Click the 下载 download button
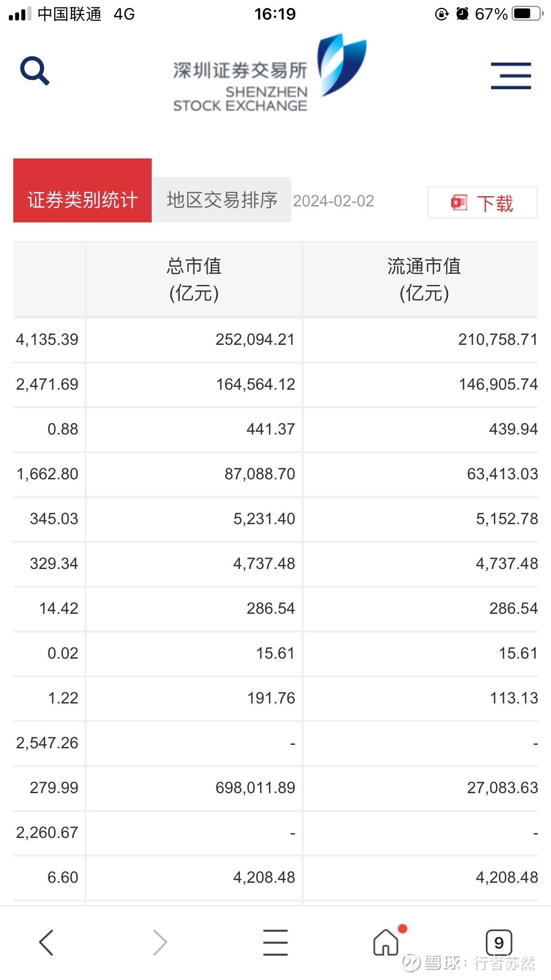 482,203
